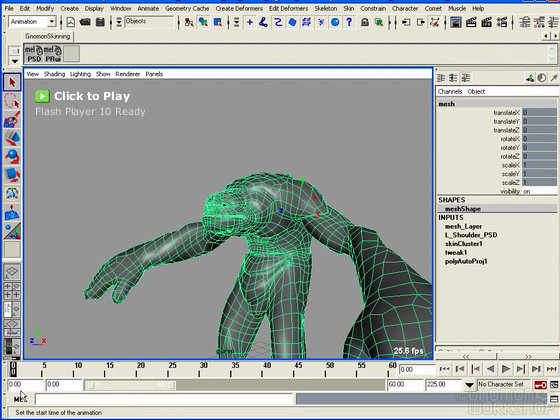Viewport: 560px width, 420px height.
Task: Go to end of playback range
Action: (551, 369)
